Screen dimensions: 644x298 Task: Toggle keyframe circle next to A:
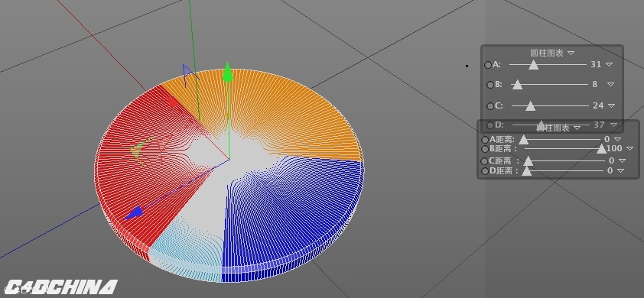point(487,65)
